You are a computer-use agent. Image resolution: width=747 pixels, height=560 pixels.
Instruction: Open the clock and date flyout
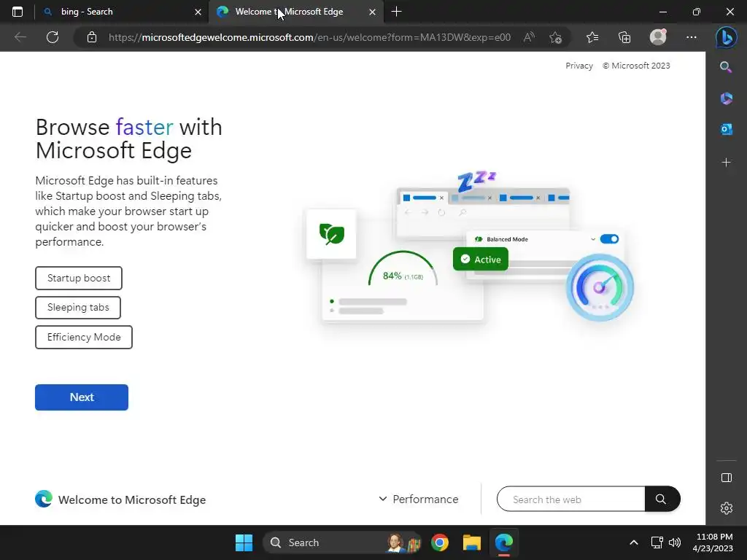[x=713, y=542]
